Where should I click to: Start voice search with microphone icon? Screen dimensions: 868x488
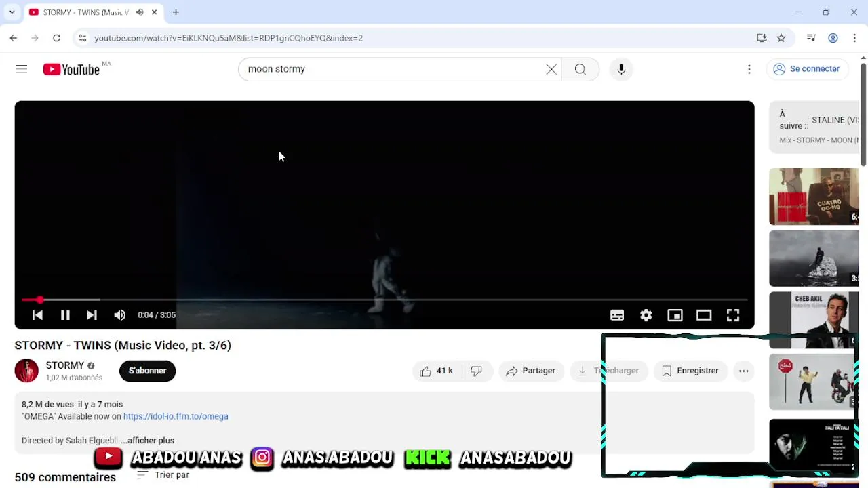point(621,69)
